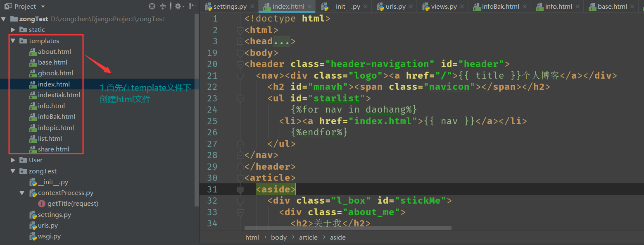Close the settings.py tab
This screenshot has width=644, height=245.
[x=252, y=7]
